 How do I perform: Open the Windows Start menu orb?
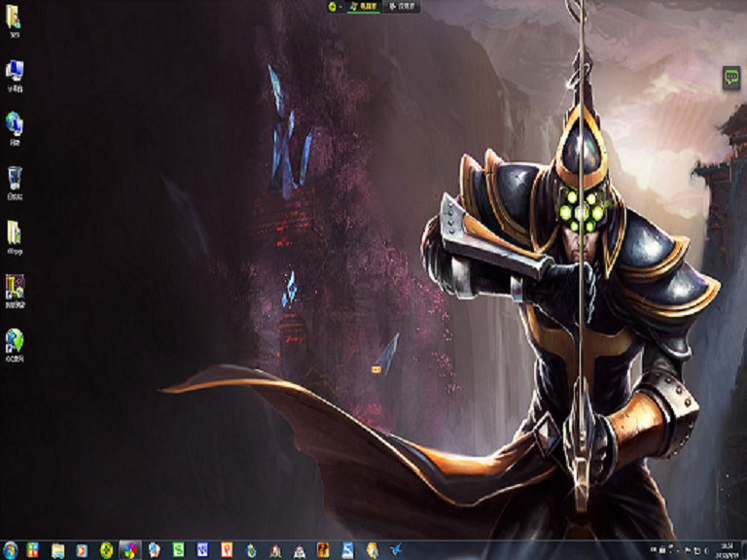click(x=10, y=550)
